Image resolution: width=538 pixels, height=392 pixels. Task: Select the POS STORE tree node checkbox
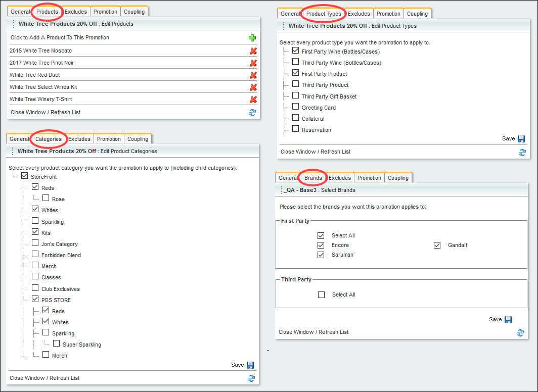pyautogui.click(x=35, y=299)
